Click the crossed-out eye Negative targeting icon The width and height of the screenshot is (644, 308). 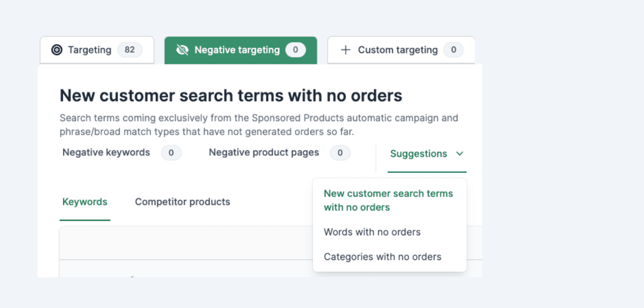[182, 50]
